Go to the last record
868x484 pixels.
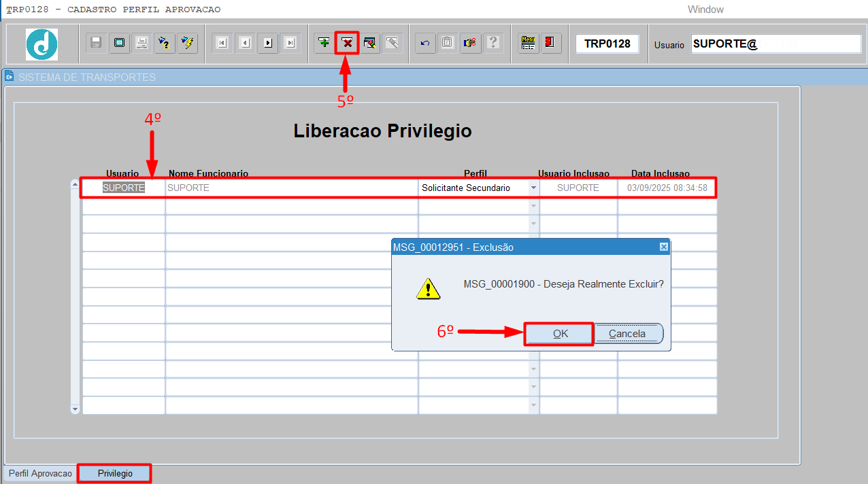pyautogui.click(x=290, y=43)
